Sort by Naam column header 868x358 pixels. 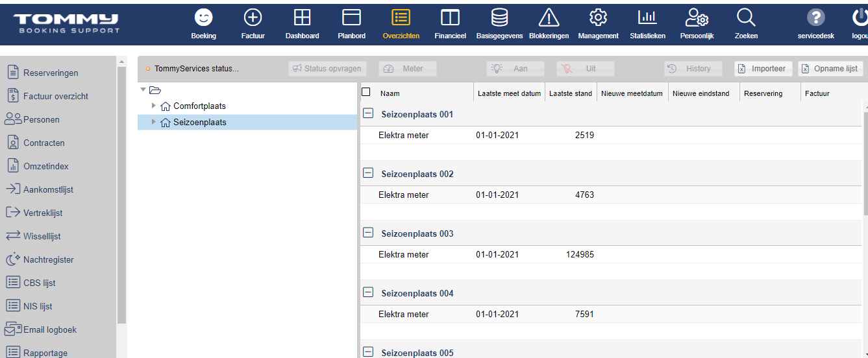coord(390,93)
